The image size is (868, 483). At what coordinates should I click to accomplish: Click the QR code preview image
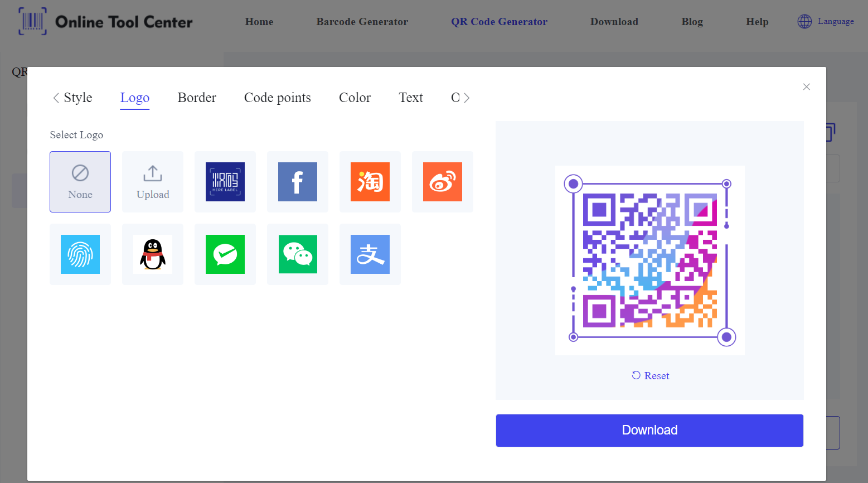(650, 260)
